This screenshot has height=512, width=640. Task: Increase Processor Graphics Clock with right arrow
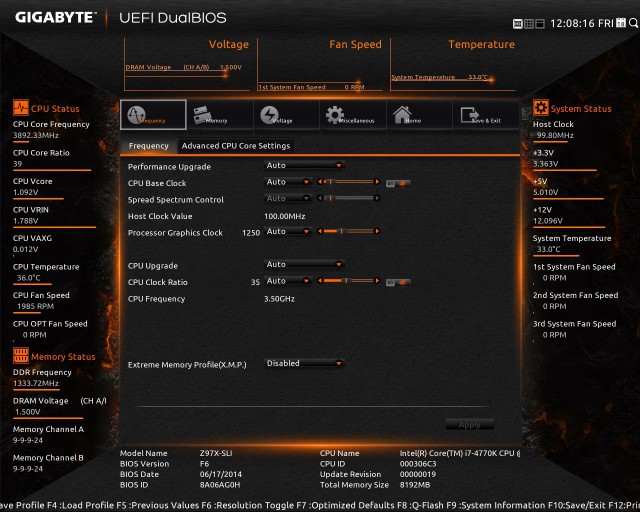tap(377, 231)
